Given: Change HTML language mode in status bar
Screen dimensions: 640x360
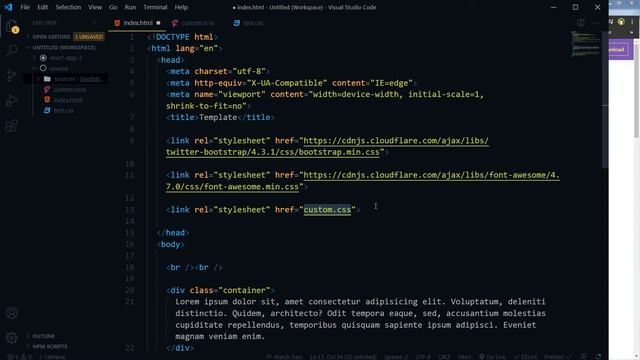Looking at the screenshot, I should (x=464, y=357).
